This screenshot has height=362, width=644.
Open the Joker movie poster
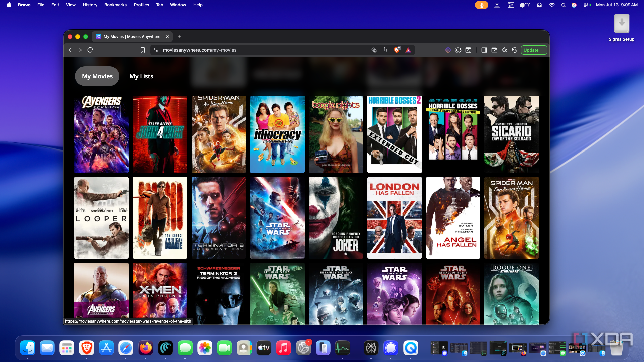(336, 218)
